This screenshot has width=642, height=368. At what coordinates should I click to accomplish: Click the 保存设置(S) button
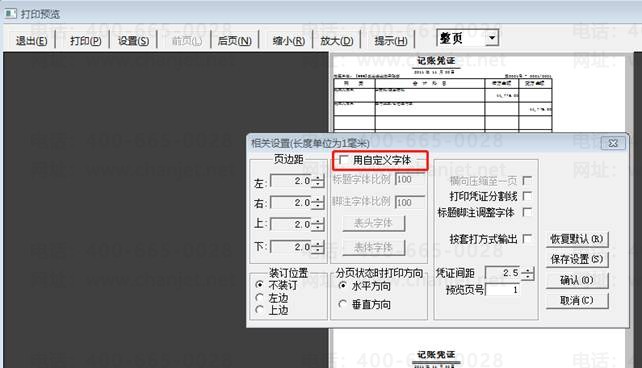pos(577,259)
